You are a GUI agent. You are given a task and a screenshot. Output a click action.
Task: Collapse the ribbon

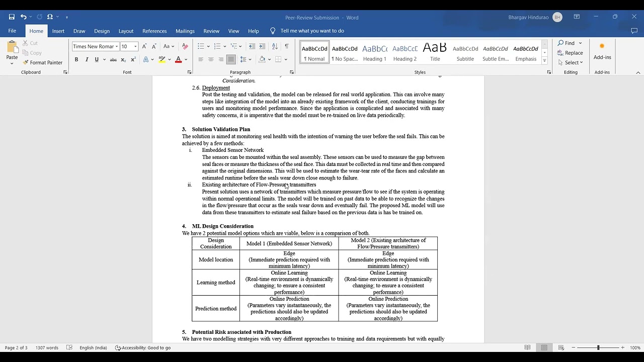[638, 72]
